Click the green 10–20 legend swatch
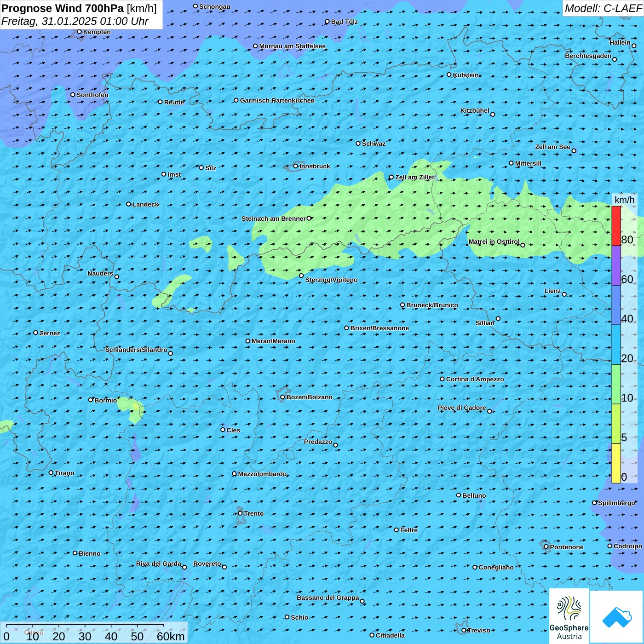The height and width of the screenshot is (644, 644). 616,384
